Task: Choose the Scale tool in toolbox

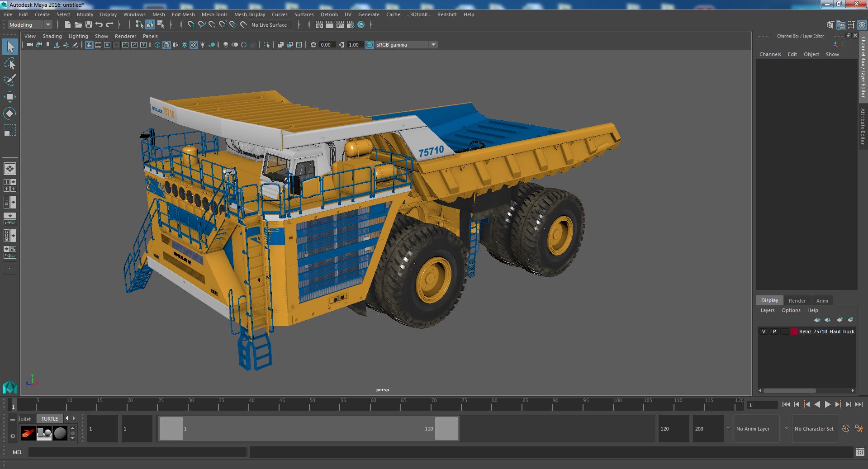Action: (10, 130)
